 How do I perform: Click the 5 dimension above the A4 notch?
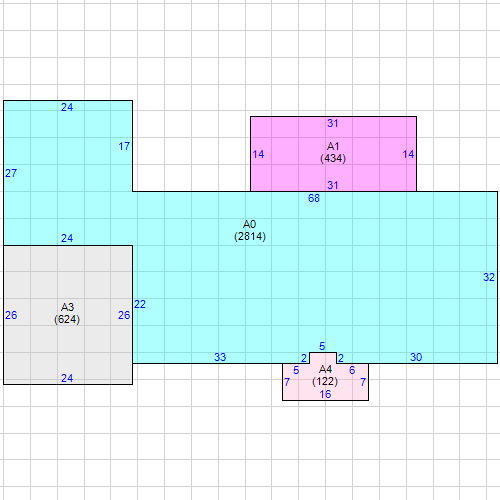pyautogui.click(x=322, y=346)
